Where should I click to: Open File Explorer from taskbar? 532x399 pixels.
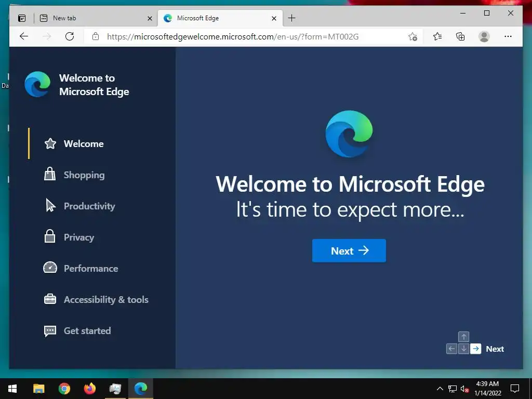point(38,389)
